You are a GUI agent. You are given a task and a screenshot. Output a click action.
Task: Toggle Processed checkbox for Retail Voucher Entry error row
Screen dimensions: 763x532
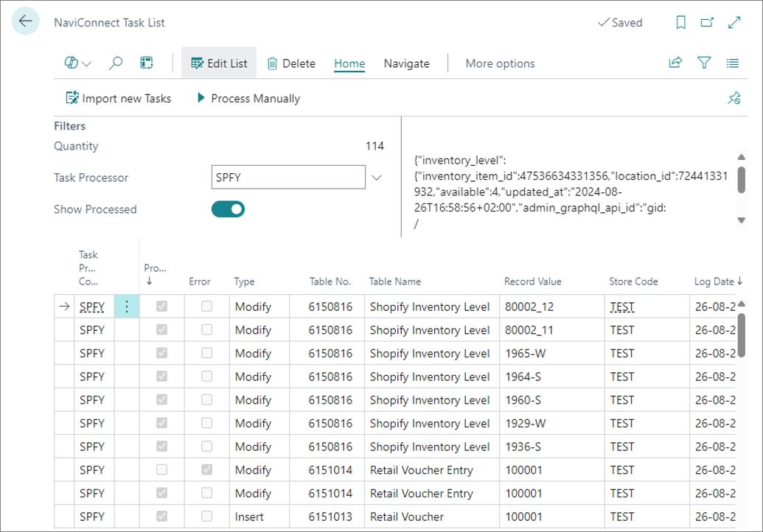(161, 470)
